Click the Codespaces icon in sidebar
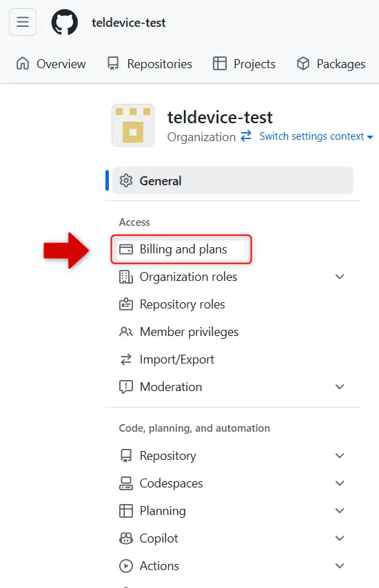Screen dimensions: 379x588 (x=125, y=483)
